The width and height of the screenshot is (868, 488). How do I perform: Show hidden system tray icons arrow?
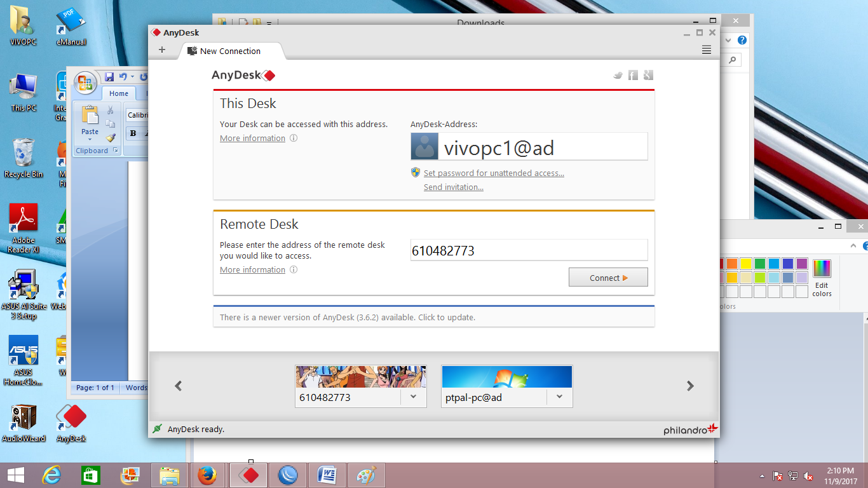click(x=762, y=476)
